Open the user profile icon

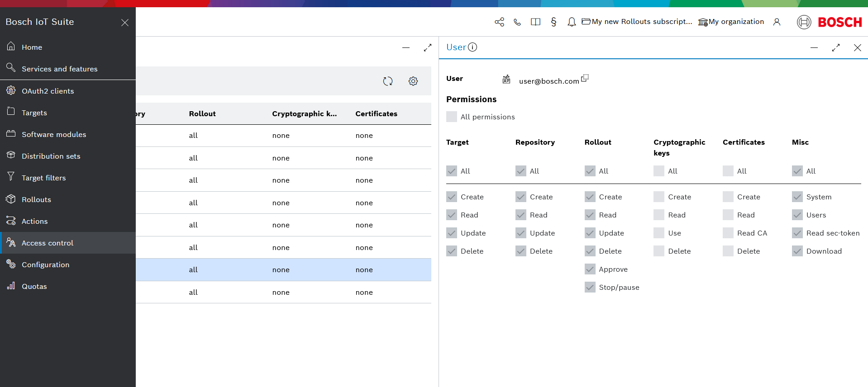click(777, 22)
